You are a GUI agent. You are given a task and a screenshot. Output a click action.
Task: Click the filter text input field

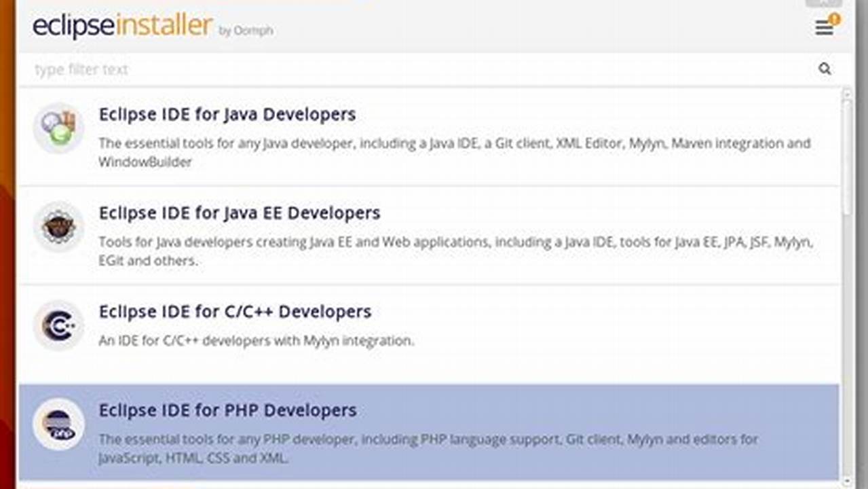click(x=271, y=69)
